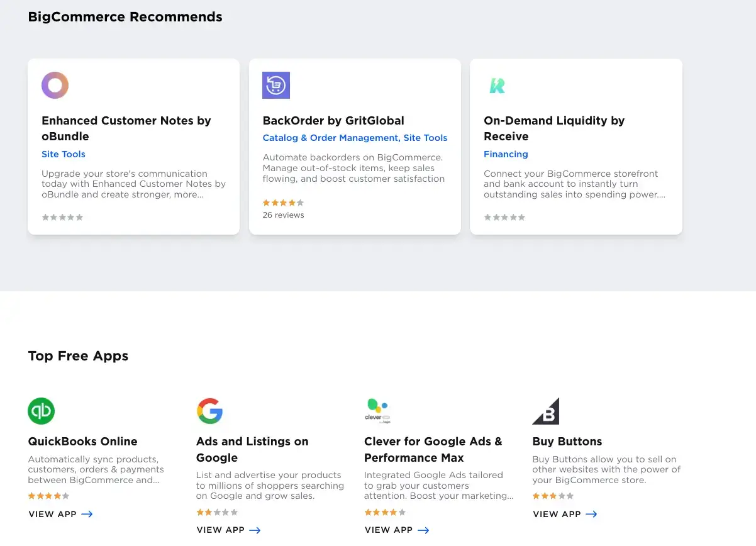Open the Site Tools category link under oBundle

pyautogui.click(x=63, y=154)
